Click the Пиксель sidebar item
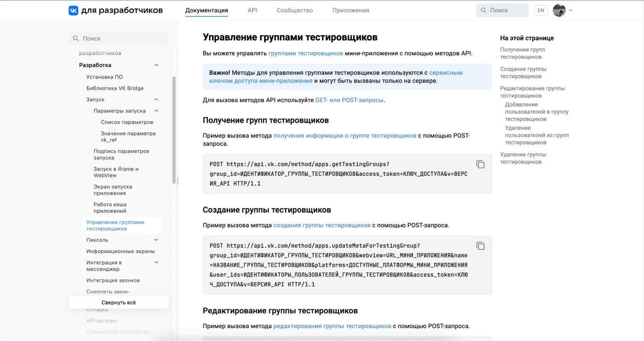This screenshot has width=644, height=341. (97, 240)
